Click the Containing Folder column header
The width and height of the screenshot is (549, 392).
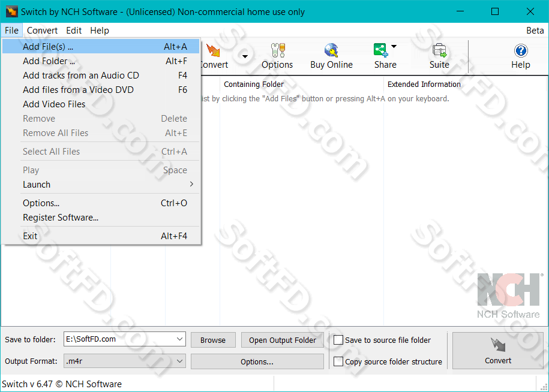(302, 85)
